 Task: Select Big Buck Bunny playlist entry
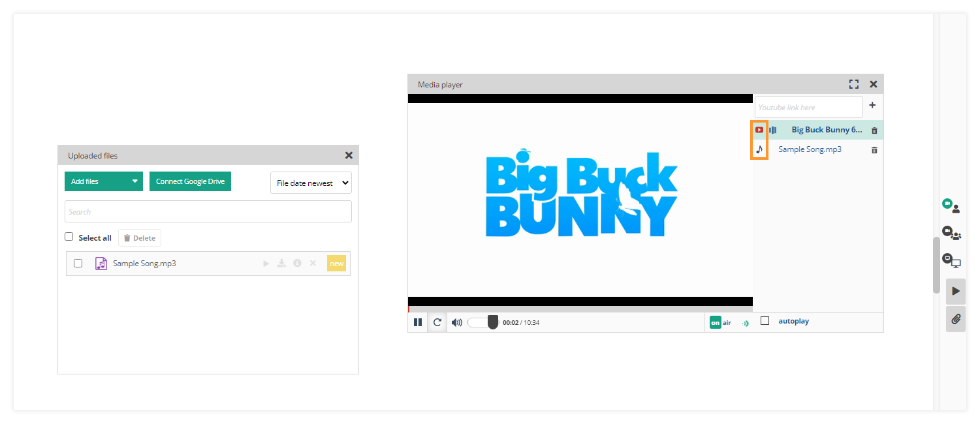(827, 130)
